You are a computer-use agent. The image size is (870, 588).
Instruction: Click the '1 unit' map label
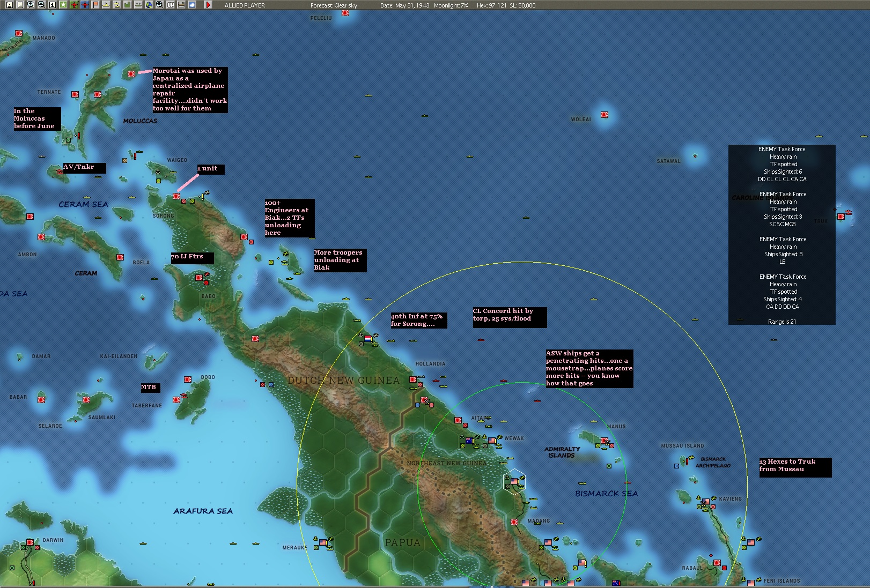(x=210, y=169)
